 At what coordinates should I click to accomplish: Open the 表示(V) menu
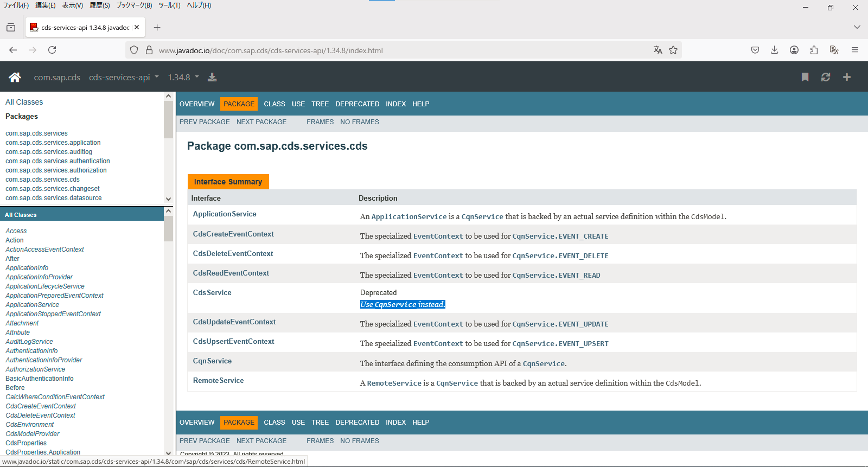pos(72,5)
